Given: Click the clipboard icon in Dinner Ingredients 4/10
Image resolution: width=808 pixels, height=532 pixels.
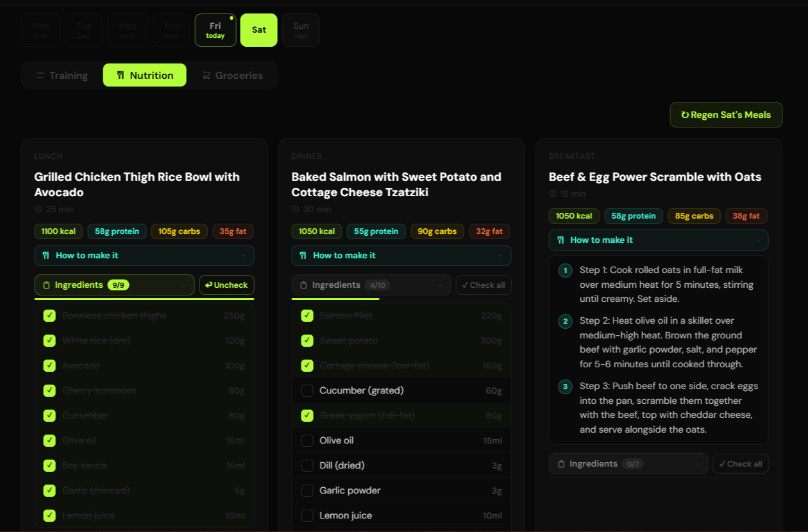Looking at the screenshot, I should tap(303, 285).
